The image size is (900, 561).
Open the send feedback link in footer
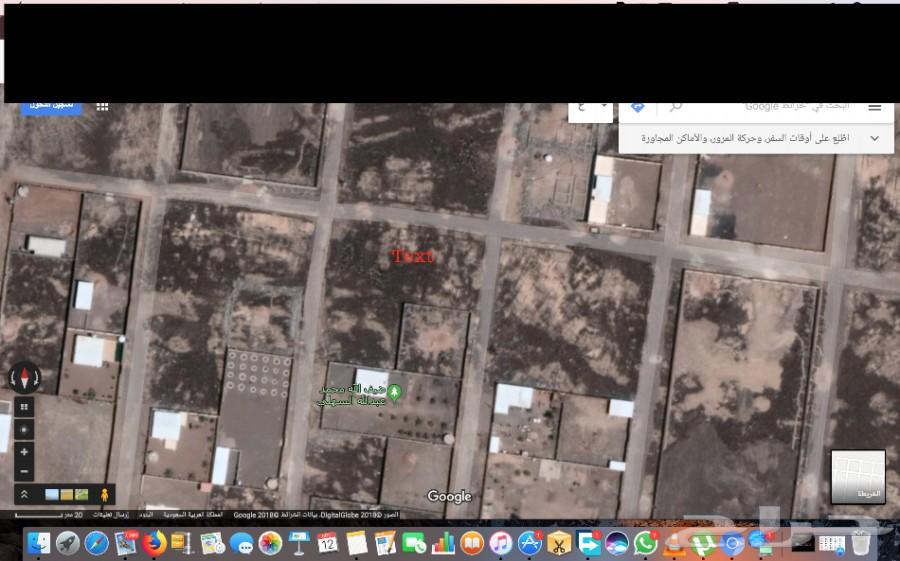coord(110,515)
